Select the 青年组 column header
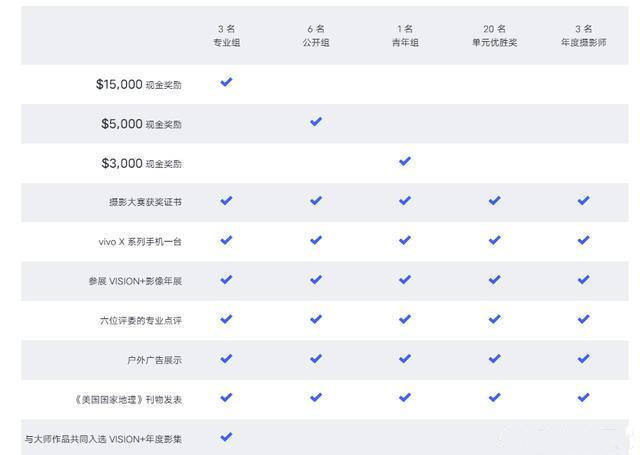Screen dimensions: 640x455 click(x=405, y=36)
